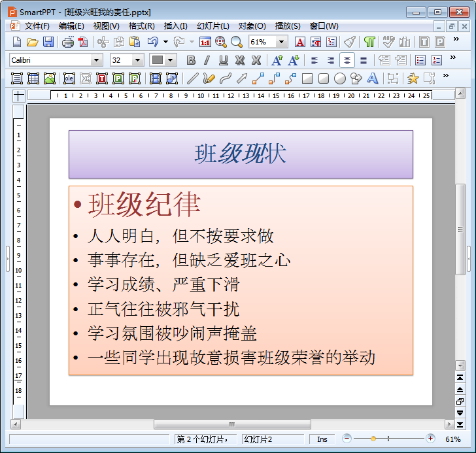Image resolution: width=476 pixels, height=453 pixels.
Task: Click the font color swatch
Action: tap(158, 60)
